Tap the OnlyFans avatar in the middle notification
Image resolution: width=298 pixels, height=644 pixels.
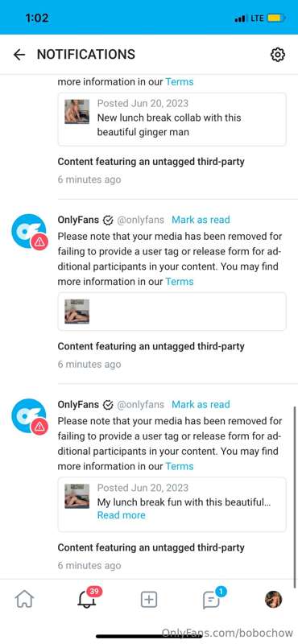click(x=29, y=232)
